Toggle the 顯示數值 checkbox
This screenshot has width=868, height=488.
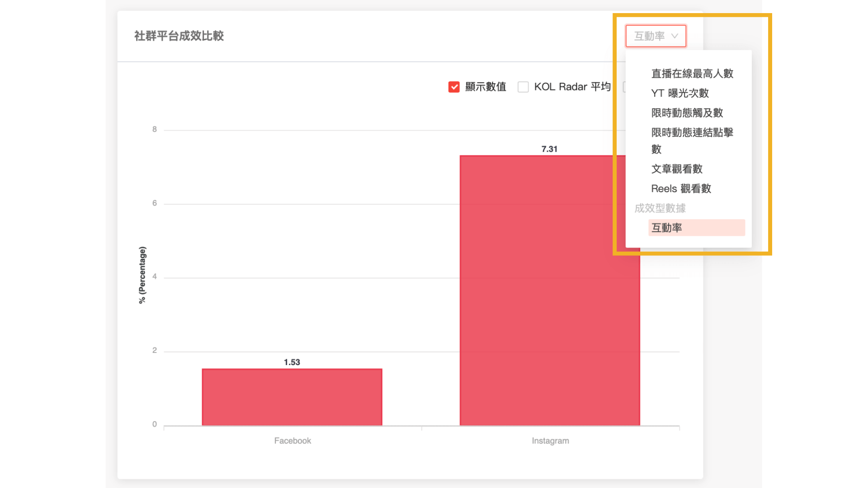(454, 87)
